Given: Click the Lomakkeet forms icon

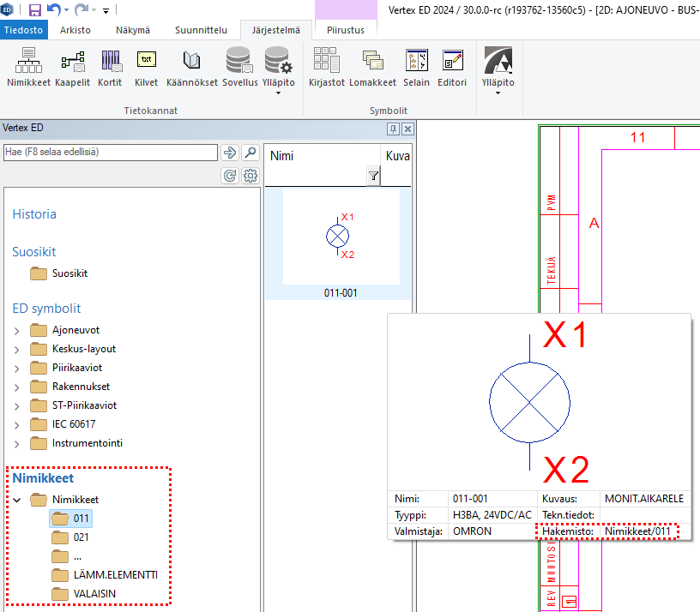Looking at the screenshot, I should [372, 68].
